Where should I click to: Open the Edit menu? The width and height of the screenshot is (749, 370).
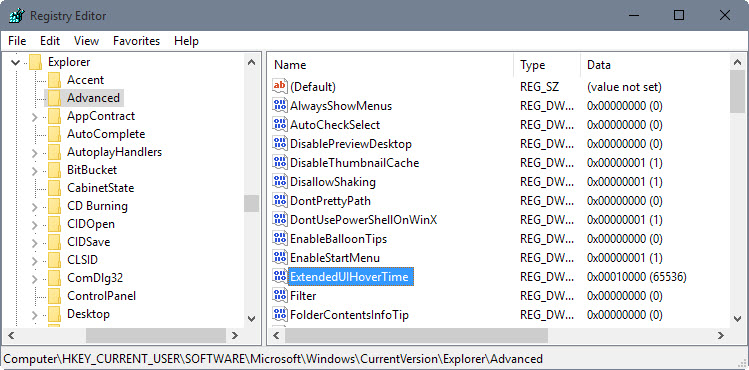point(50,41)
